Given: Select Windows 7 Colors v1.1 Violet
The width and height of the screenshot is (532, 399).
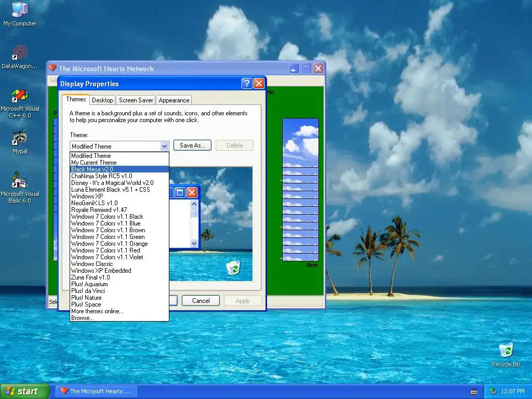Looking at the screenshot, I should 119,257.
